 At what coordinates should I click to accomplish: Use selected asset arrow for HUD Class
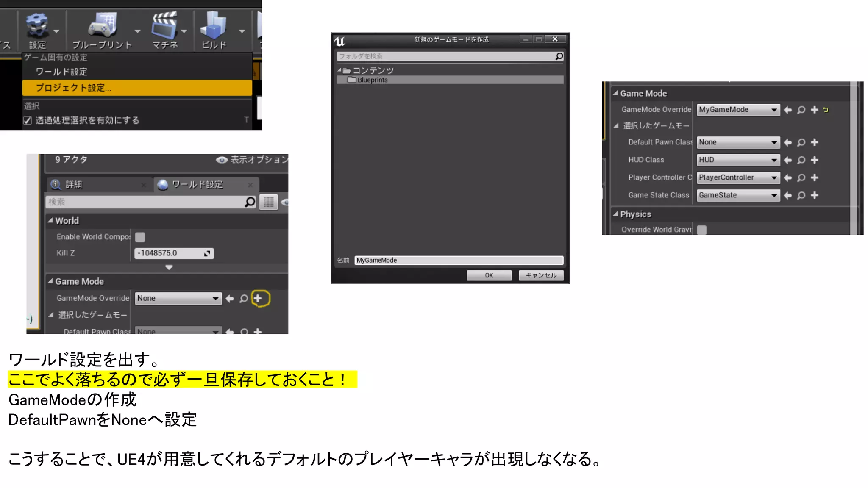(x=787, y=160)
